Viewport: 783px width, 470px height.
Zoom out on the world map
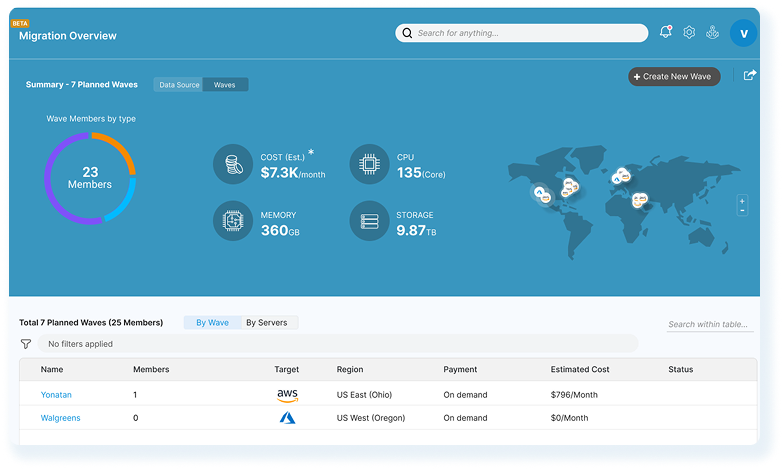coord(743,210)
